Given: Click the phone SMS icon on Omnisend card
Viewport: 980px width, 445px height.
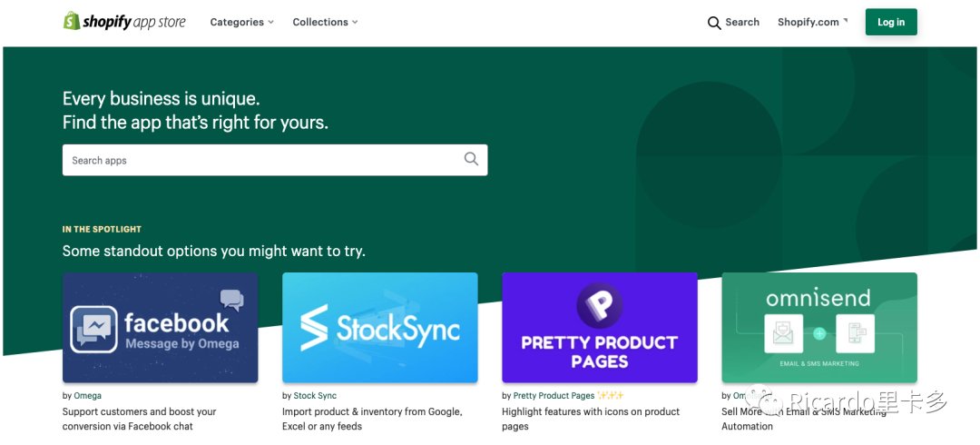Looking at the screenshot, I should (855, 333).
